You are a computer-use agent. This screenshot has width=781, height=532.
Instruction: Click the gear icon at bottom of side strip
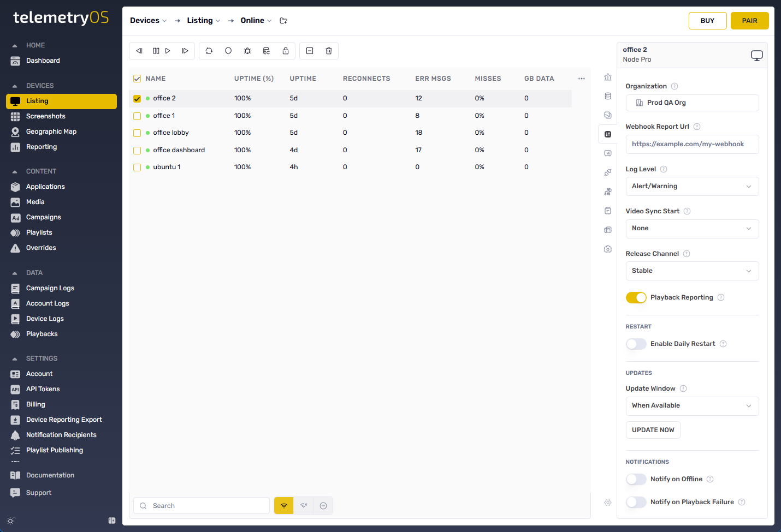[x=608, y=503]
